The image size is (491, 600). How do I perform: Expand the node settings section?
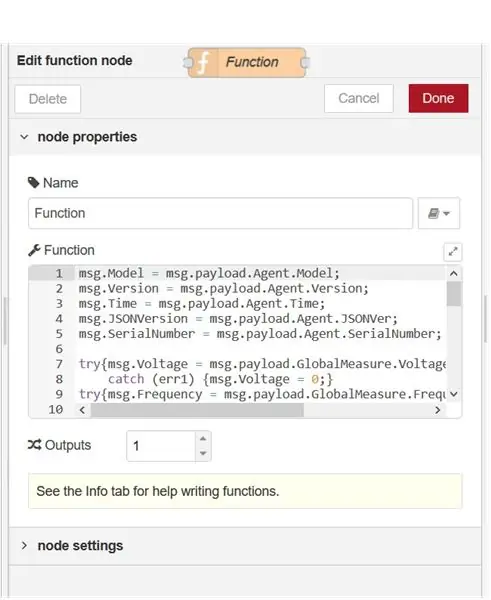[24, 545]
